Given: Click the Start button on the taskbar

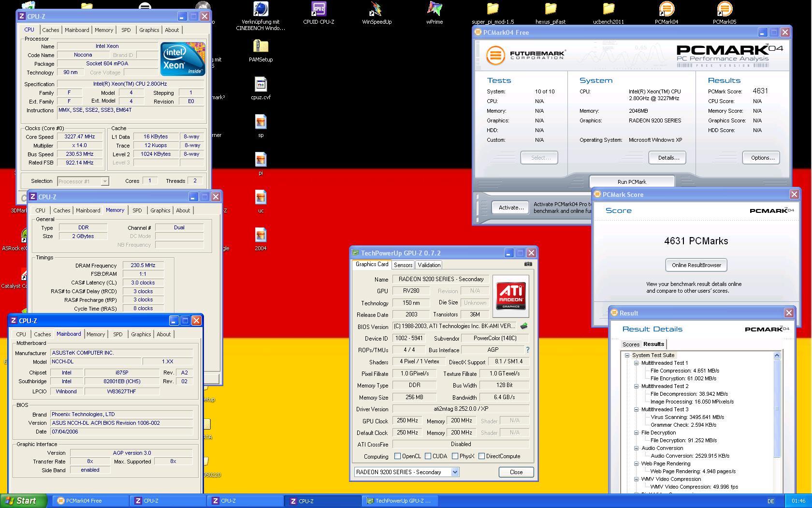Looking at the screenshot, I should (24, 501).
